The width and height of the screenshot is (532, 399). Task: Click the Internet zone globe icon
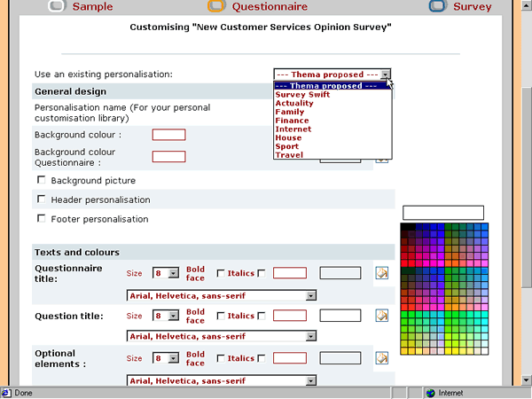431,393
